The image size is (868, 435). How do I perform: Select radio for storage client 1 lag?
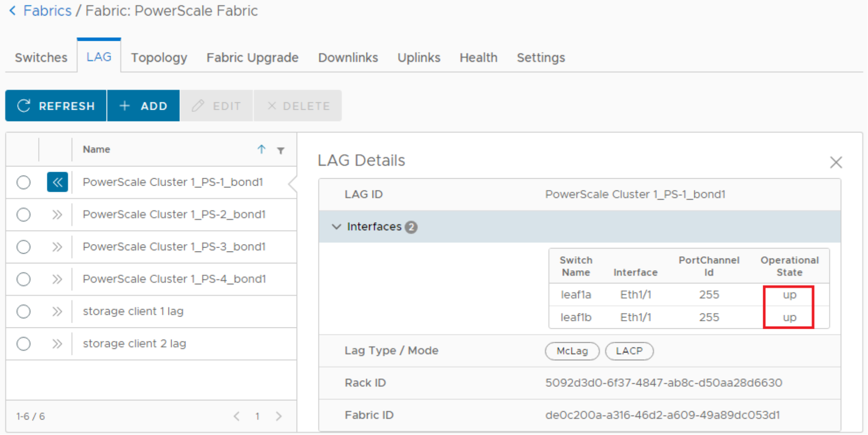[23, 311]
